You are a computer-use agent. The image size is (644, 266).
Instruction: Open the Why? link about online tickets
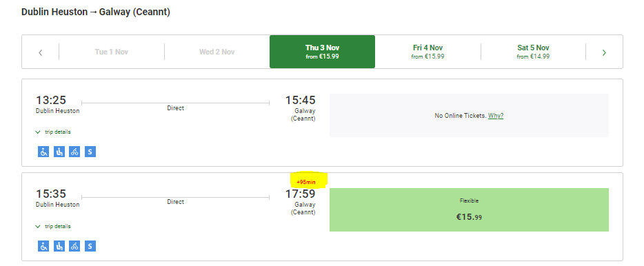point(496,116)
